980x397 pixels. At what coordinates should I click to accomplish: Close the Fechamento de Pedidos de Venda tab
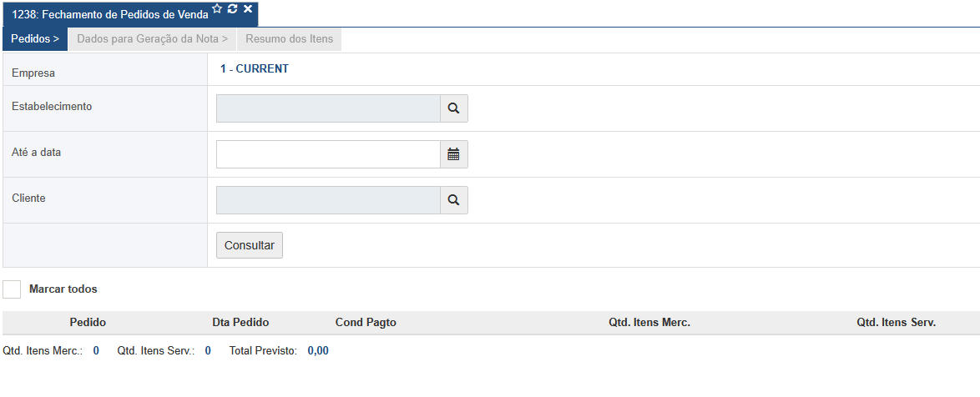click(247, 8)
